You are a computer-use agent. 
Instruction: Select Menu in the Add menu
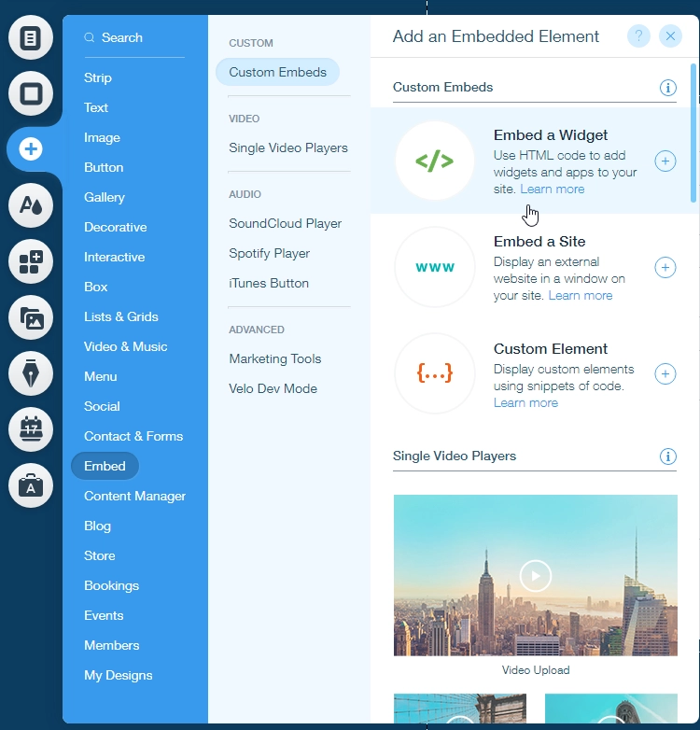pos(101,376)
